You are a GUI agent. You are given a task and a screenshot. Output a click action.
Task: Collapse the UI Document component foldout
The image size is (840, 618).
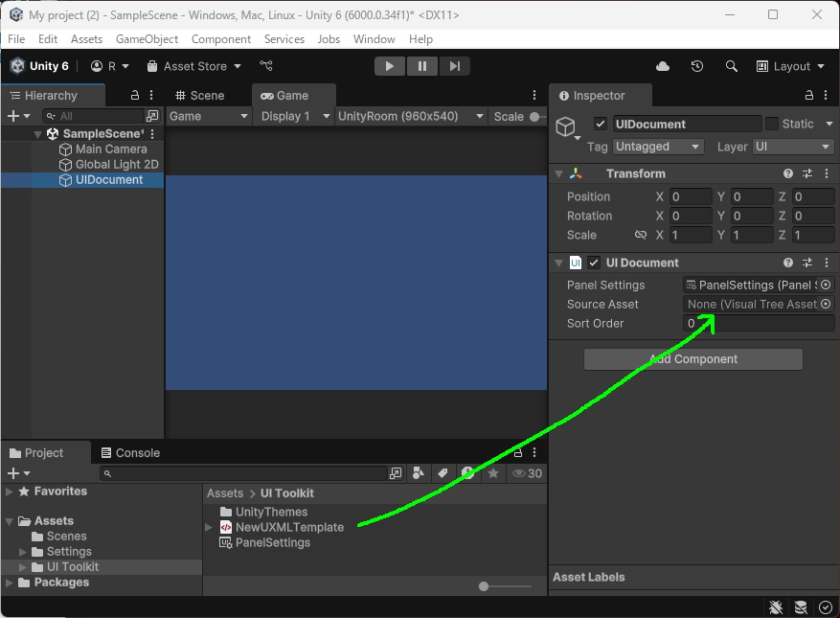pyautogui.click(x=558, y=263)
